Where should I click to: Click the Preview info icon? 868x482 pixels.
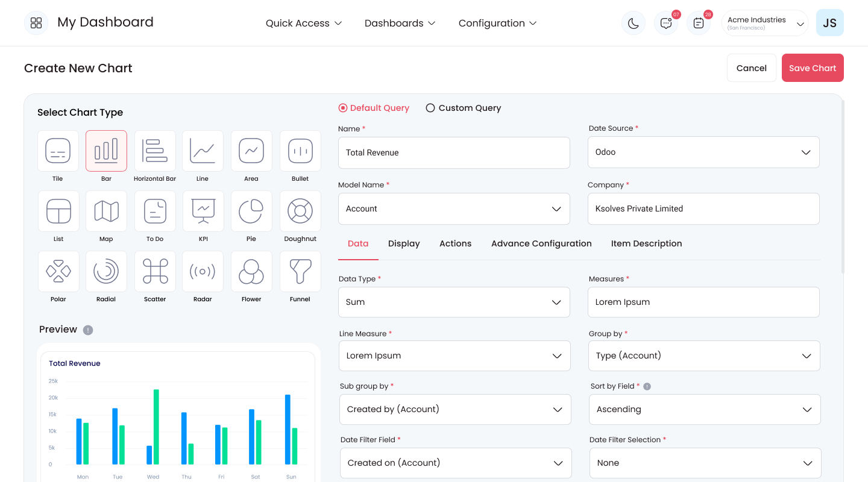[x=88, y=330]
